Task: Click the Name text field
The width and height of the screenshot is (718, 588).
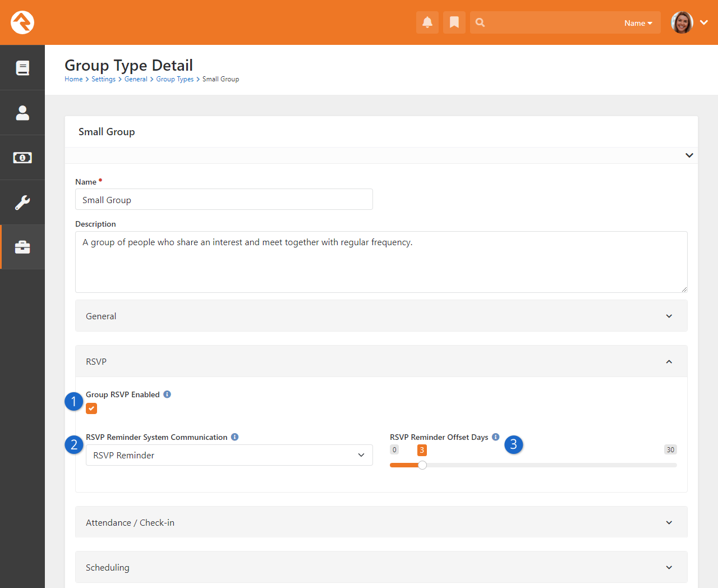Action: [224, 199]
